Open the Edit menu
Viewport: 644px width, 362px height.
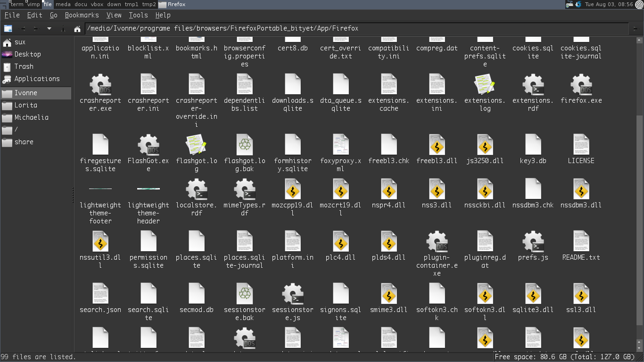(x=34, y=15)
